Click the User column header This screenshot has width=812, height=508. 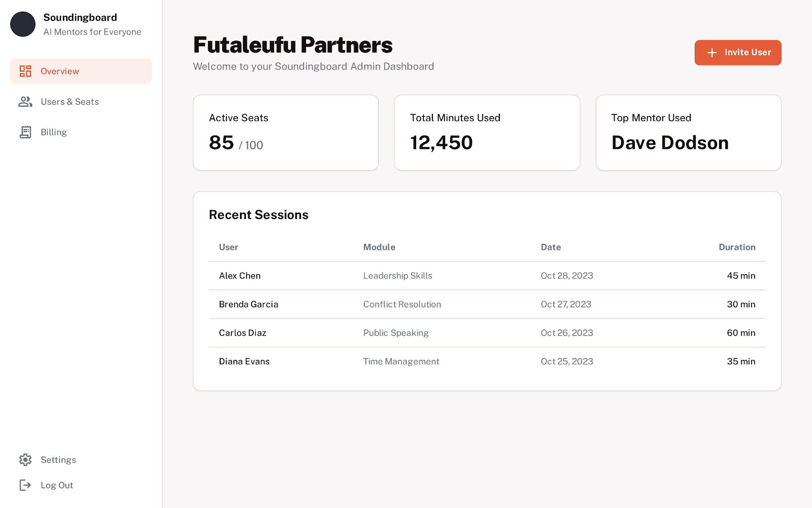tap(228, 247)
